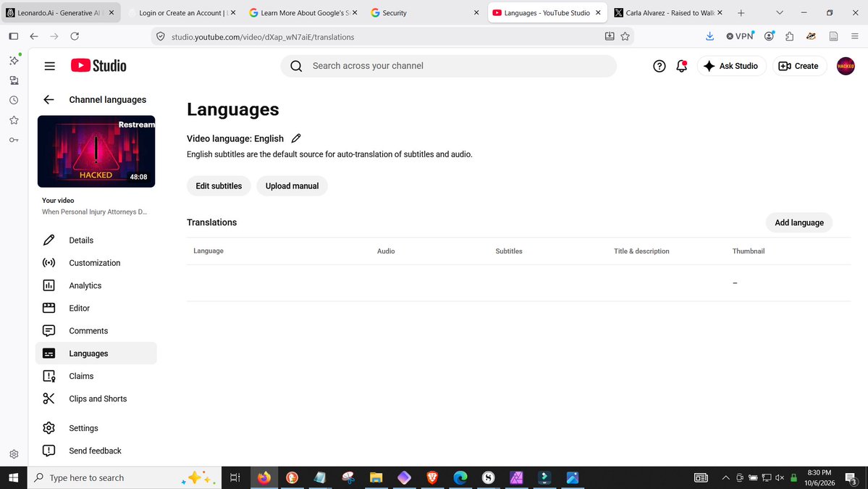Open Brave browser from the taskbar
Screen dimensions: 868x489
(432, 477)
